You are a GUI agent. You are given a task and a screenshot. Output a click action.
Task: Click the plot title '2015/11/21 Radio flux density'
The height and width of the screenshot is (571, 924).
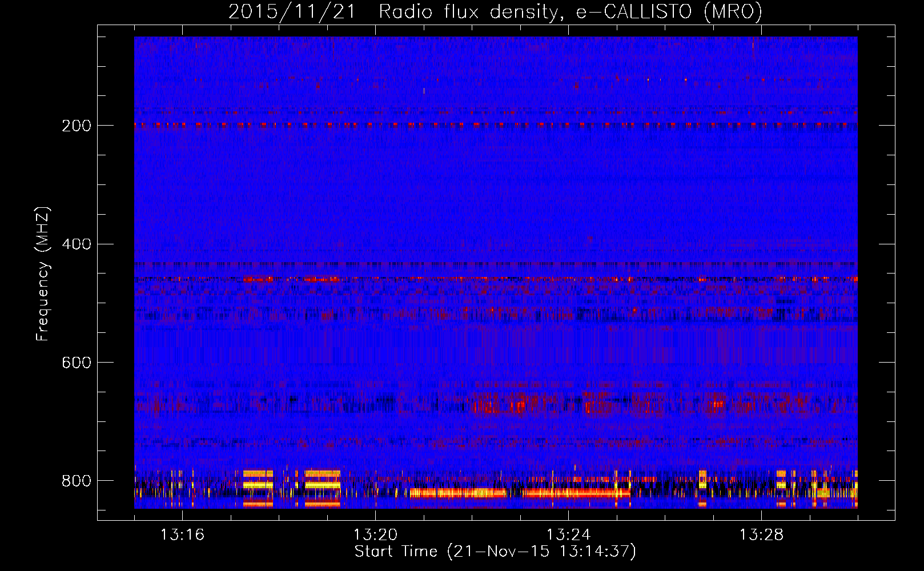point(495,12)
